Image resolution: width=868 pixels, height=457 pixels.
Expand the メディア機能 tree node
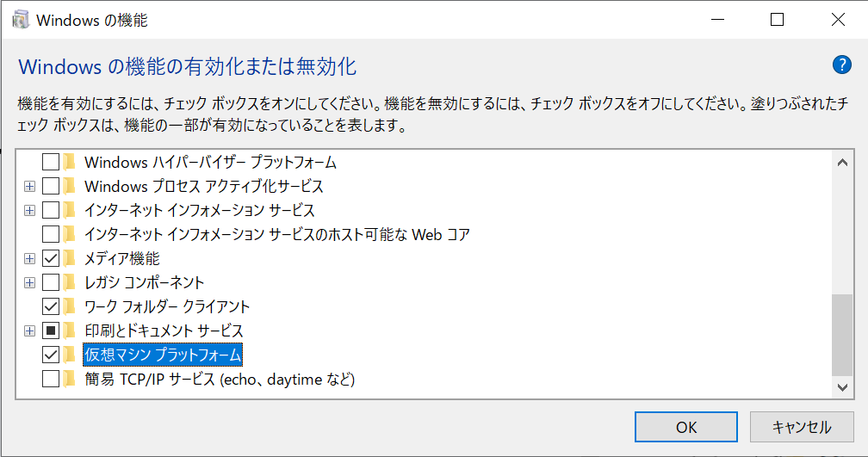tap(30, 258)
